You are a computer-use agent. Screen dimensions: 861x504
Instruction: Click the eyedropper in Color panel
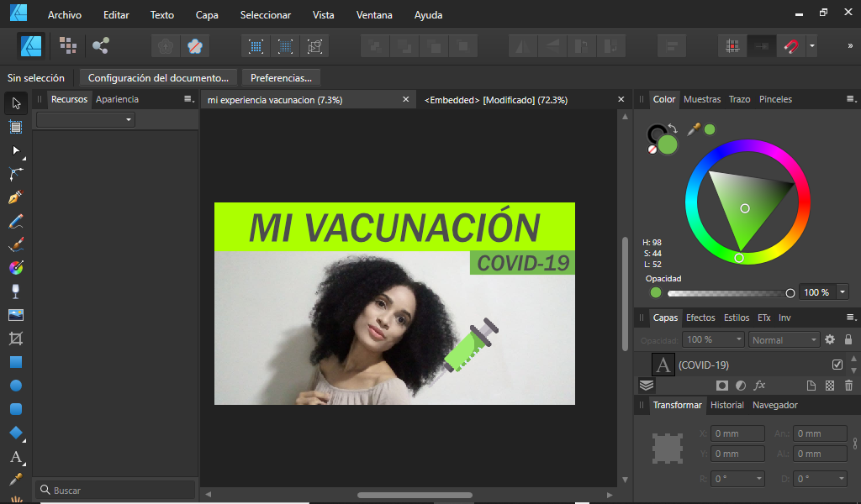click(694, 129)
